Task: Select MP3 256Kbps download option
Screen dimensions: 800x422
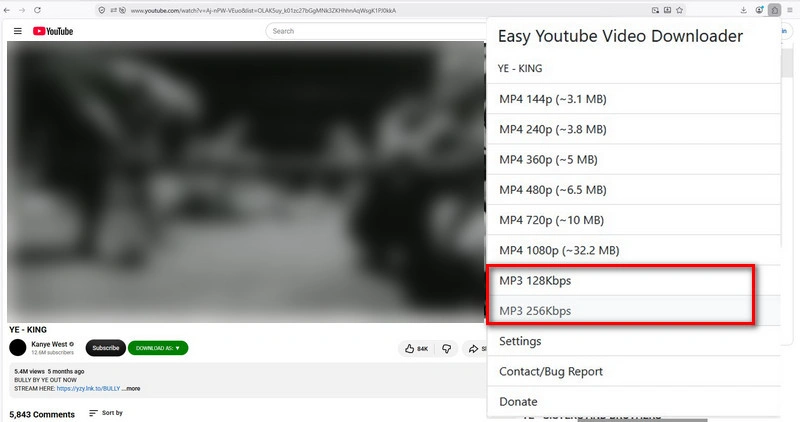Action: (x=634, y=311)
